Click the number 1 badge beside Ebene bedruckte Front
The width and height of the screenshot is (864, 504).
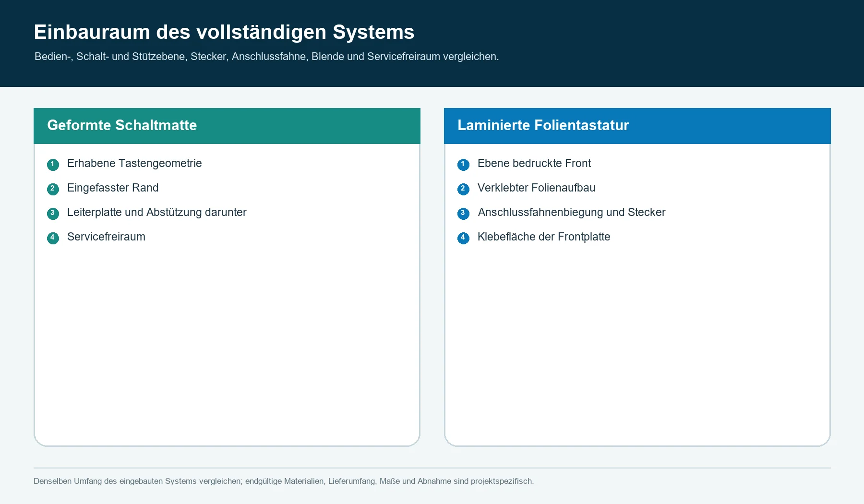click(x=463, y=165)
